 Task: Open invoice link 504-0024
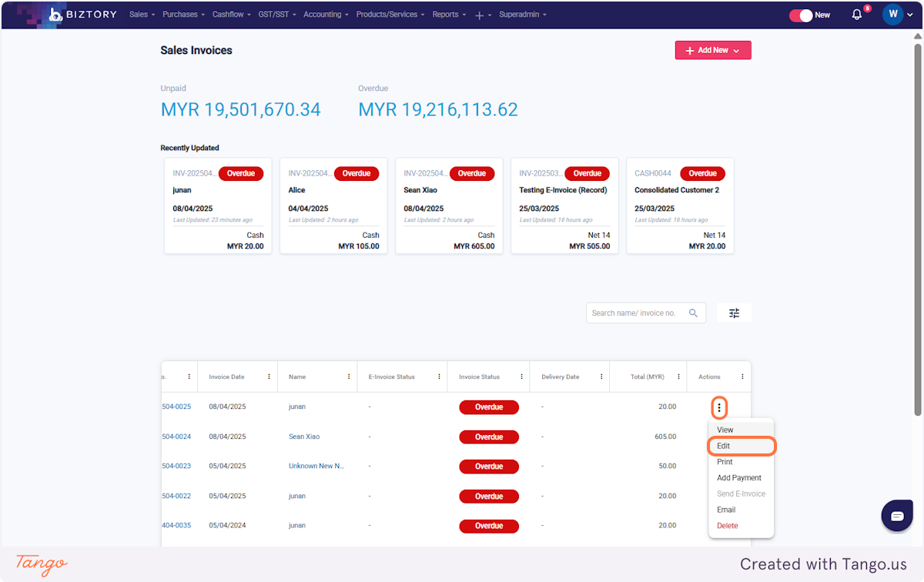176,436
